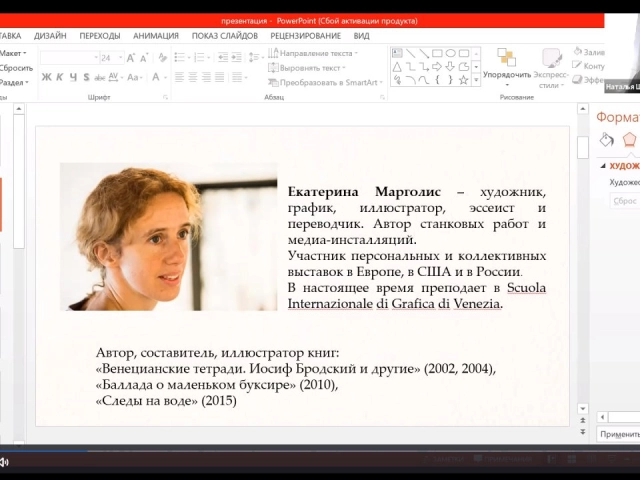Select the oval shape in shapes gallery
The image size is (640, 480).
(x=450, y=53)
